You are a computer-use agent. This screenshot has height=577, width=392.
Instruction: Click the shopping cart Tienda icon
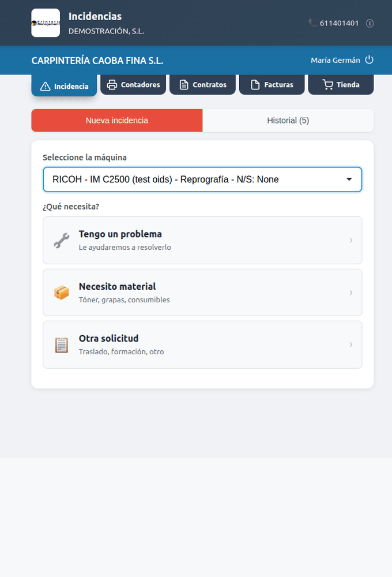pos(327,85)
